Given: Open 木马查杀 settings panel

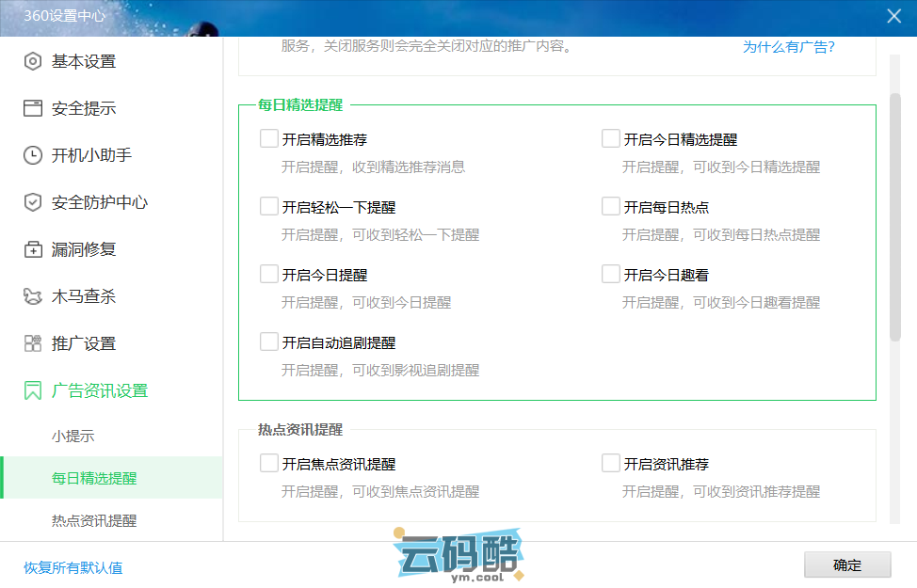Looking at the screenshot, I should pyautogui.click(x=70, y=296).
